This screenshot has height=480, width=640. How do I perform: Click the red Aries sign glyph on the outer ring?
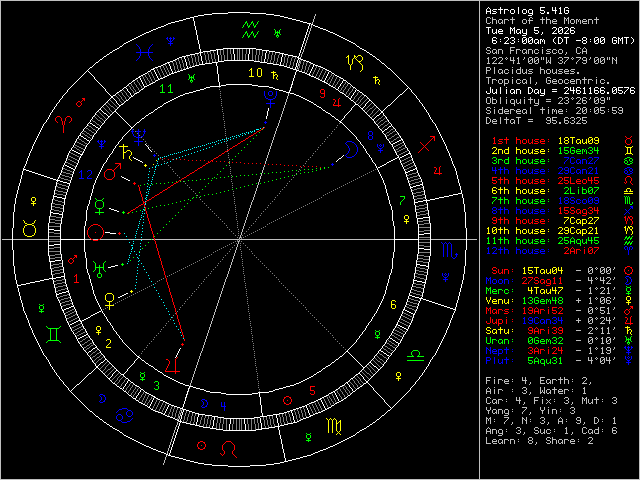64,123
